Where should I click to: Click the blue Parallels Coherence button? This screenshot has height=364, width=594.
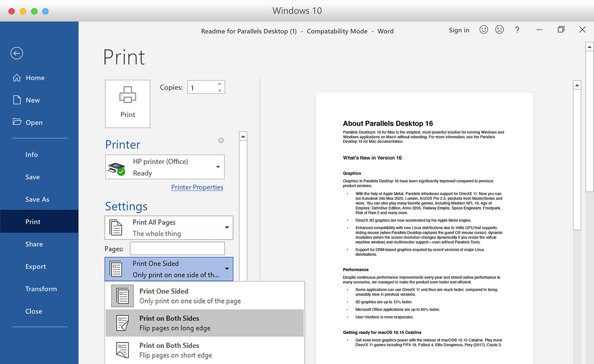(45, 11)
